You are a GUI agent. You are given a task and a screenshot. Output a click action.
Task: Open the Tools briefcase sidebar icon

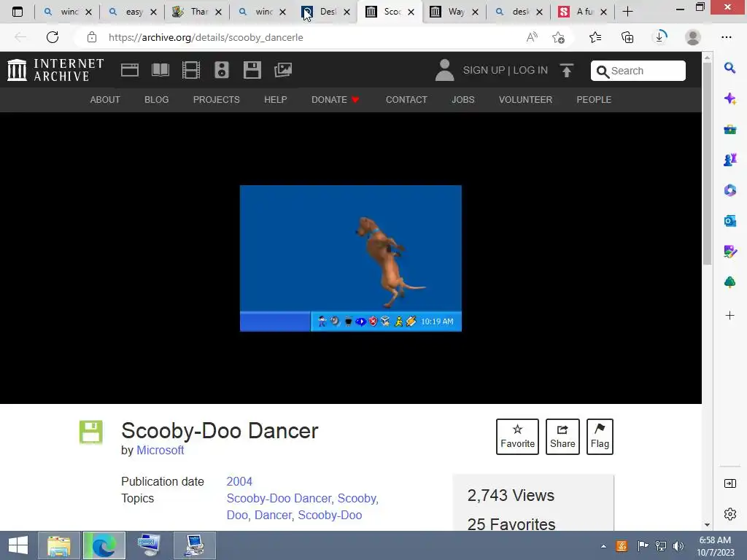coord(729,129)
